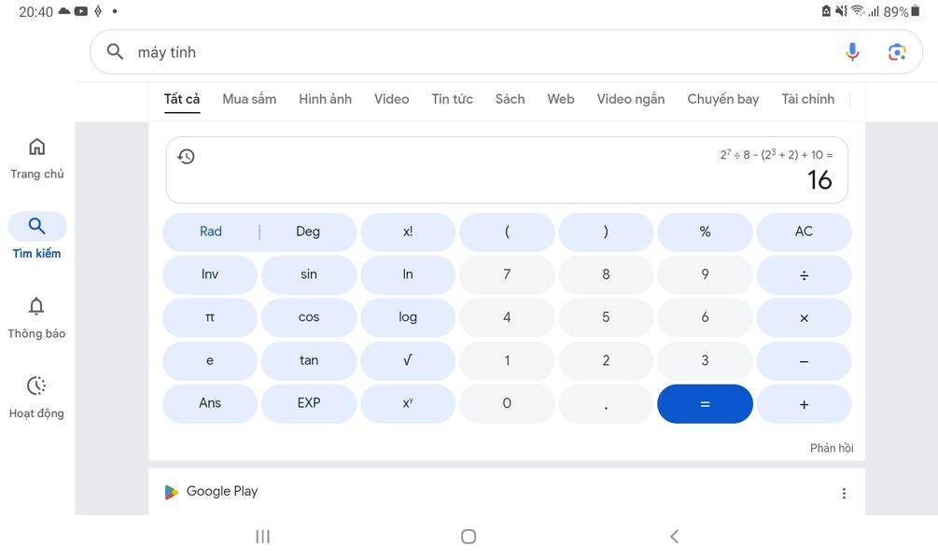Switch angle mode to Deg
938x560 pixels.
point(307,231)
